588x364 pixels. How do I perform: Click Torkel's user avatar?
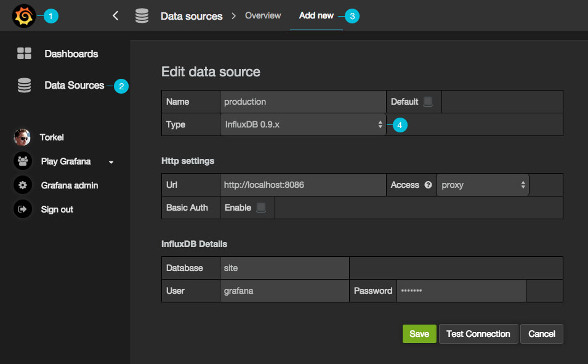22,137
